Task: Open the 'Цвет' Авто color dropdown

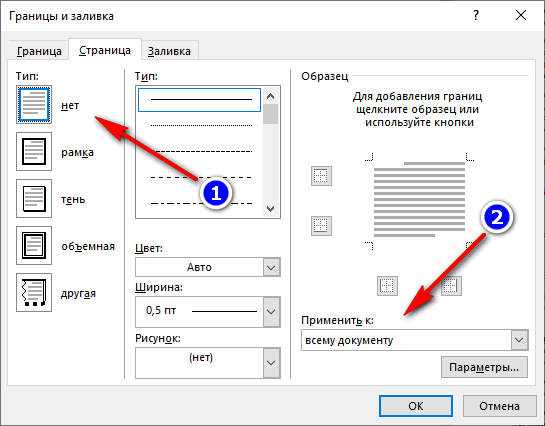Action: click(x=208, y=267)
